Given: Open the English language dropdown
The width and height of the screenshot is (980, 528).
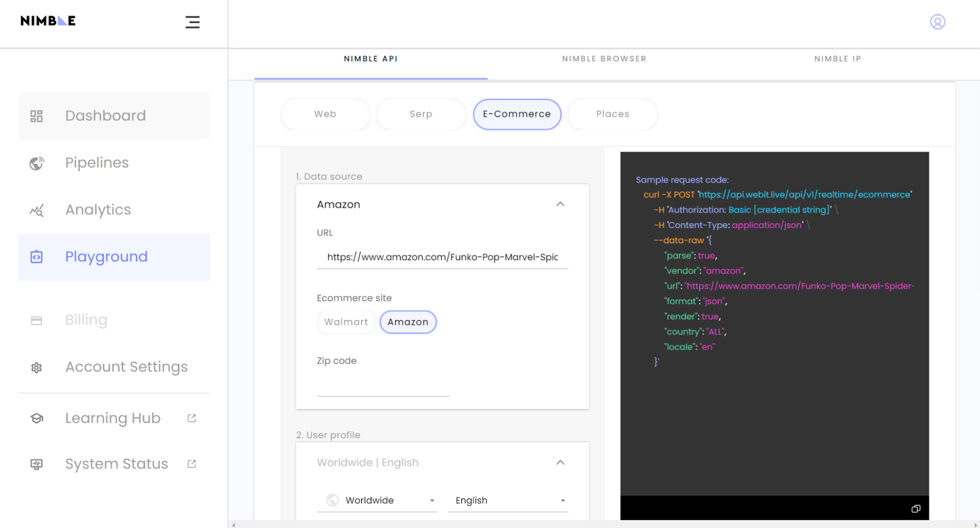Looking at the screenshot, I should click(508, 500).
